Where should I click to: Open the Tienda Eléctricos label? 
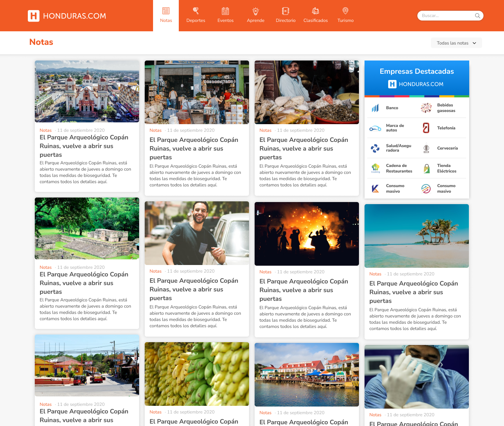point(447,168)
